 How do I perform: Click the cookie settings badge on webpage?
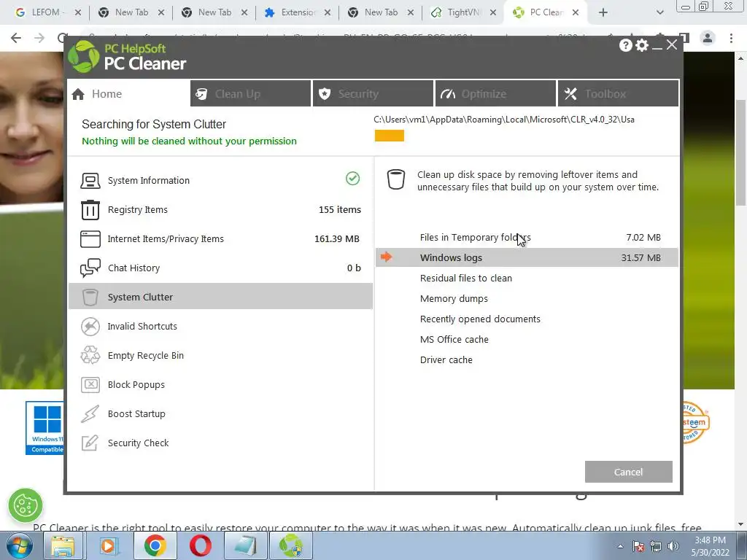tap(26, 505)
